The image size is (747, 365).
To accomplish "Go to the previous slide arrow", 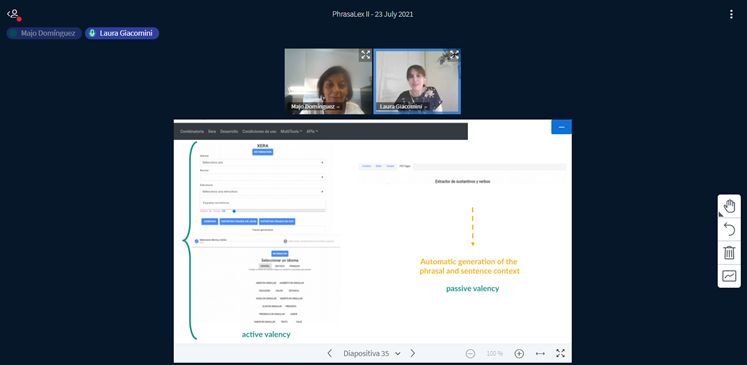I will tap(330, 353).
